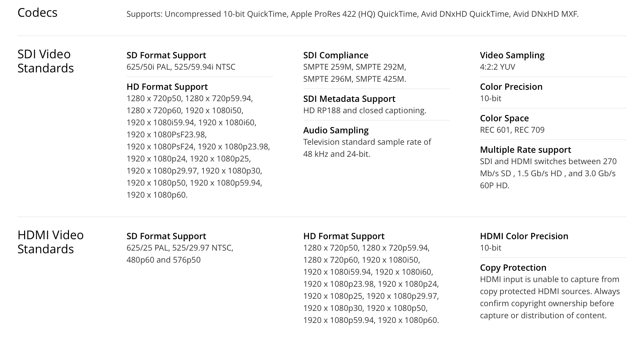The width and height of the screenshot is (644, 337).
Task: Click the HDMI Color Precision heading
Action: coord(524,236)
